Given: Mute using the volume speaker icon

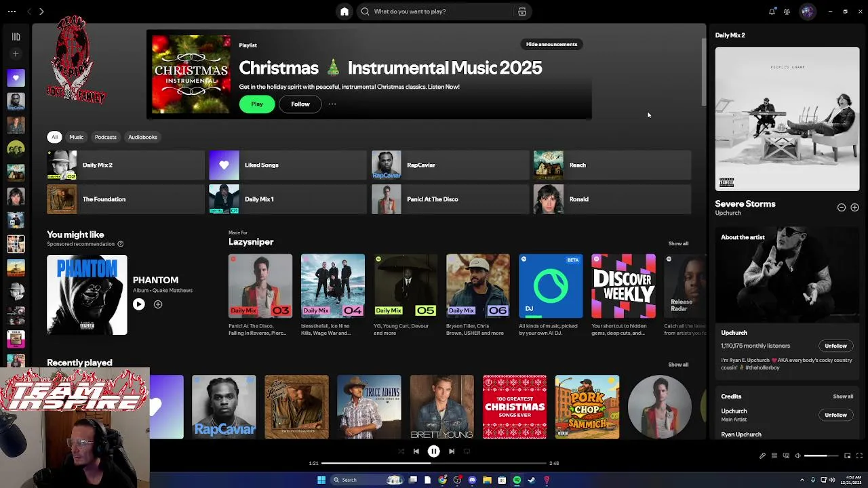Looking at the screenshot, I should [x=797, y=456].
